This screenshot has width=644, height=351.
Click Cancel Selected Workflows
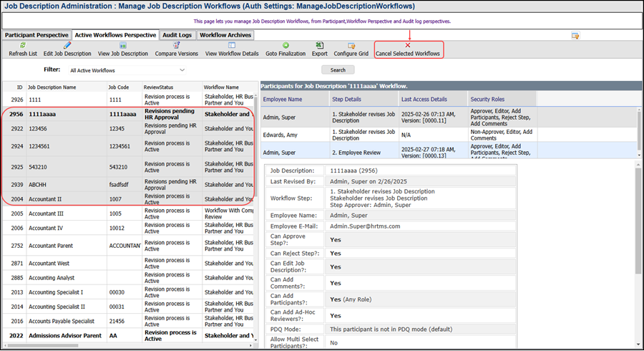click(408, 49)
